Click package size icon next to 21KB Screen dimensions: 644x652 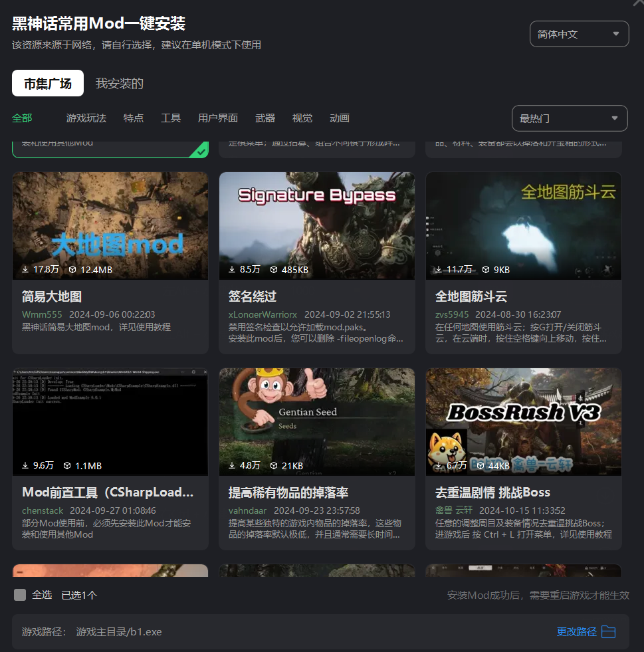[274, 465]
